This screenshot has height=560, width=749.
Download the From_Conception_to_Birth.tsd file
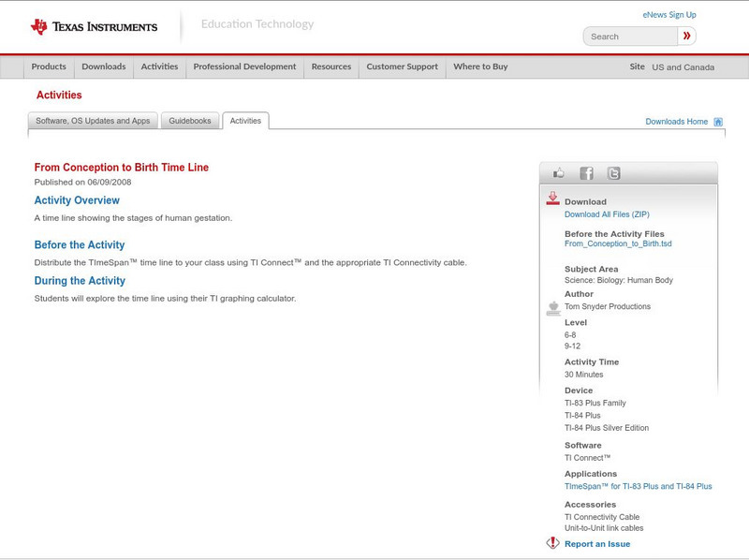click(x=618, y=243)
